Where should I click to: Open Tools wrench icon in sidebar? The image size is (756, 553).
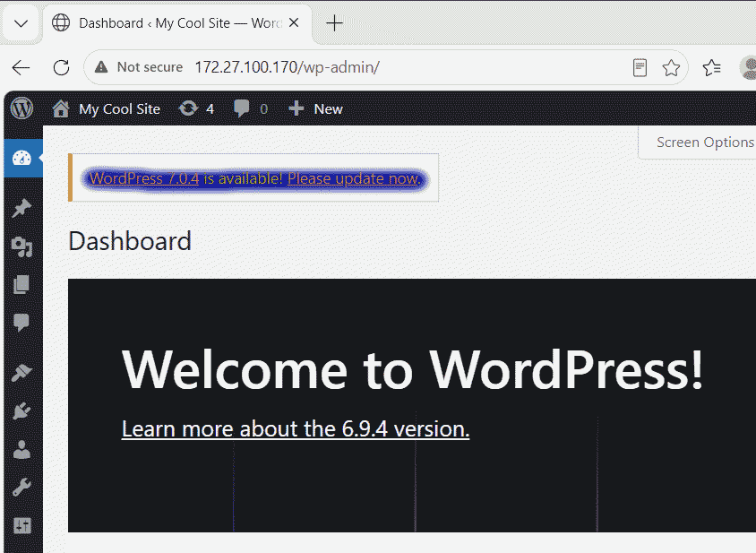21,488
